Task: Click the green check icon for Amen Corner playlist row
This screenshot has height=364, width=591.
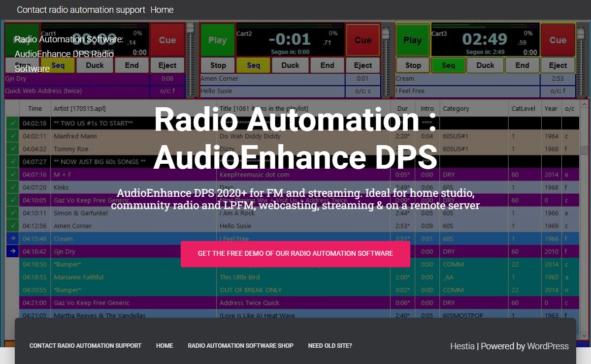Action: point(13,226)
